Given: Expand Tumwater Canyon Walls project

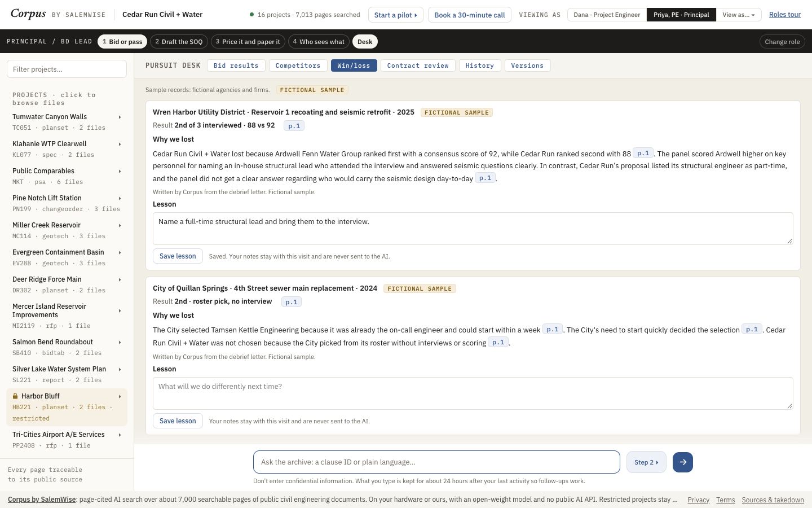Looking at the screenshot, I should 67,122.
